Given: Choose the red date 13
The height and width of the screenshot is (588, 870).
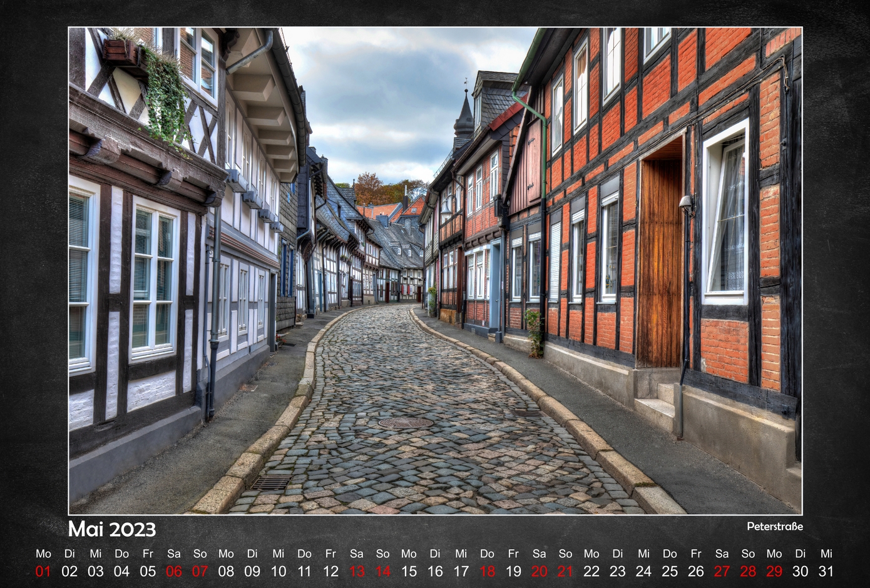Looking at the screenshot, I should point(357,571).
